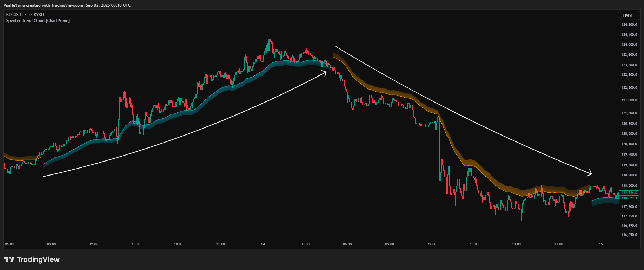Click the 120,900.0 price axis label
This screenshot has height=270, width=644.
[x=629, y=124]
